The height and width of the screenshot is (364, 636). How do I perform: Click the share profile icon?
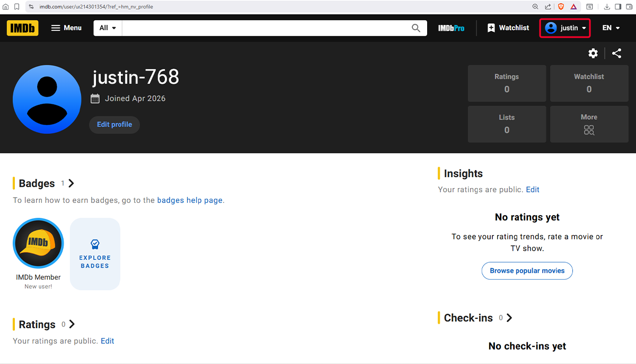click(616, 53)
